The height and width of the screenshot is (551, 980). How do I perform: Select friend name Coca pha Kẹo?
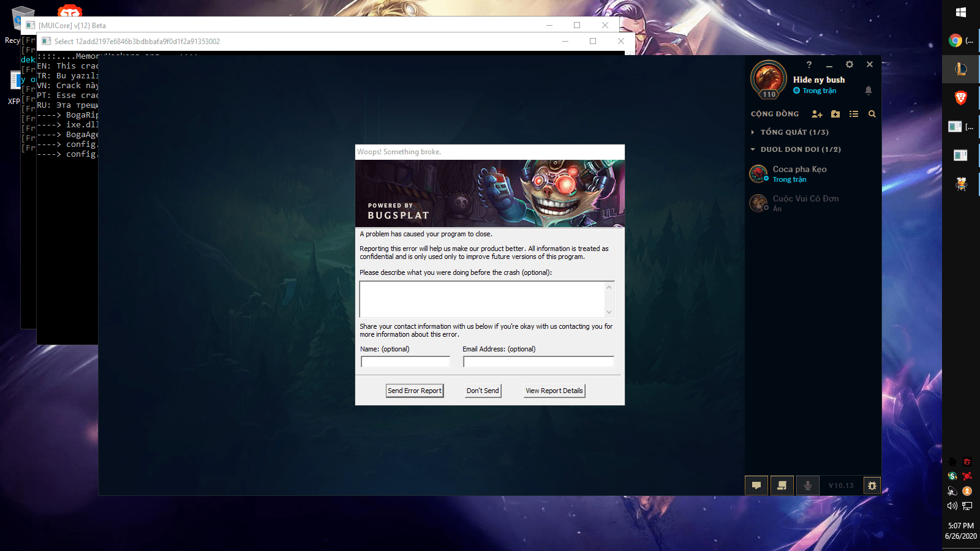click(800, 169)
